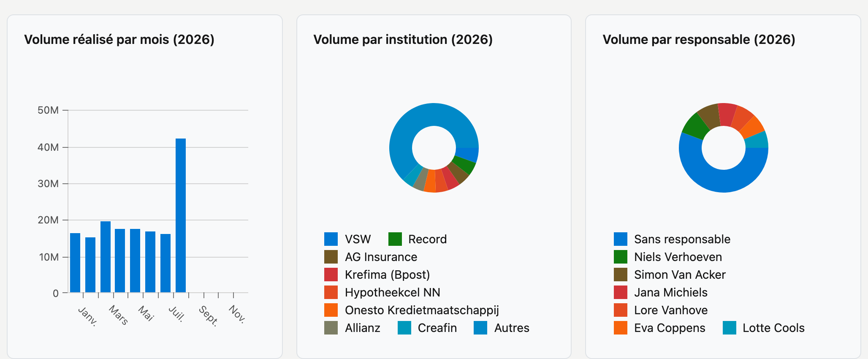The height and width of the screenshot is (359, 868).
Task: Click the Lotte Cools legend swatch
Action: click(730, 328)
